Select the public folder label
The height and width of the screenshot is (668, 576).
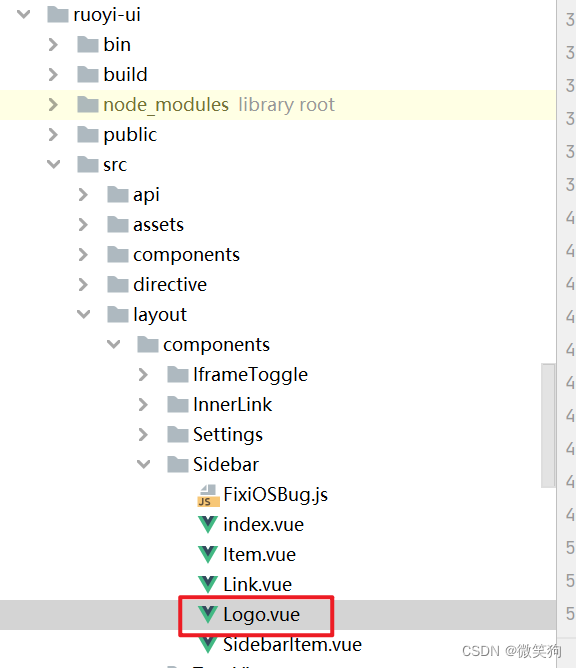click(x=130, y=135)
